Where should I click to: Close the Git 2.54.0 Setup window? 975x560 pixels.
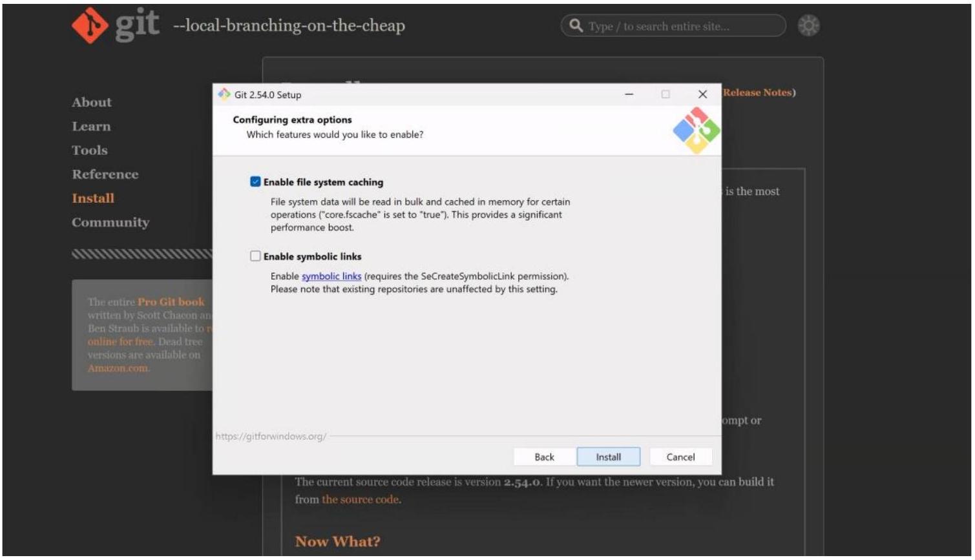pos(702,94)
